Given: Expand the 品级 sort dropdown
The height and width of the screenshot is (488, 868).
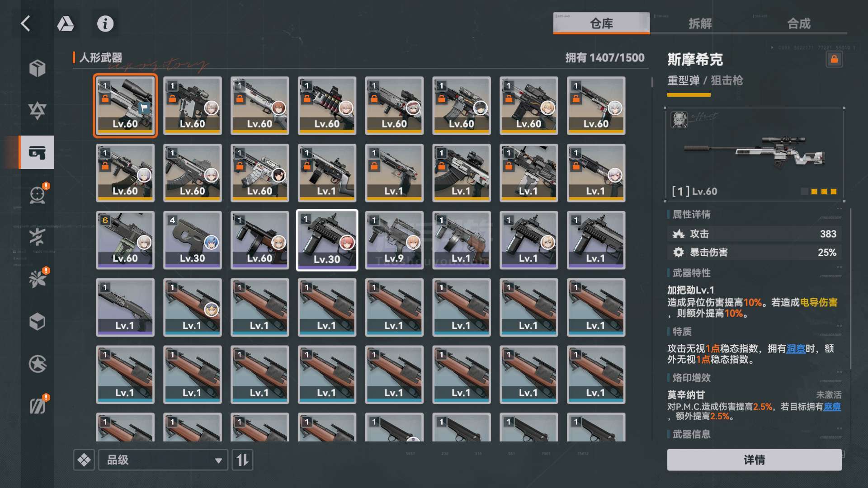Looking at the screenshot, I should [x=163, y=460].
